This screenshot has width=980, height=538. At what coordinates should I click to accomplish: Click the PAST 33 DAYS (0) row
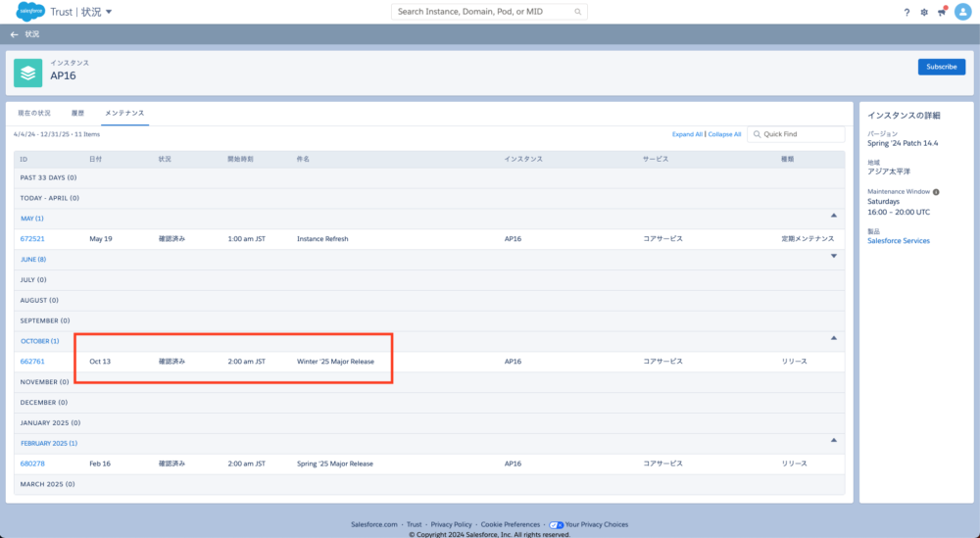pyautogui.click(x=429, y=178)
